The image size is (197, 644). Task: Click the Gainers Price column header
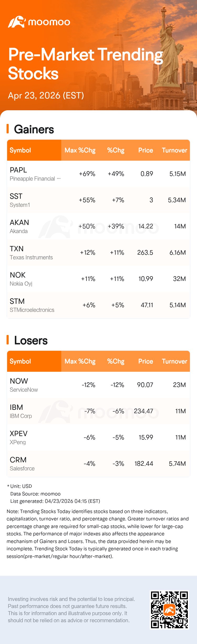pos(146,150)
